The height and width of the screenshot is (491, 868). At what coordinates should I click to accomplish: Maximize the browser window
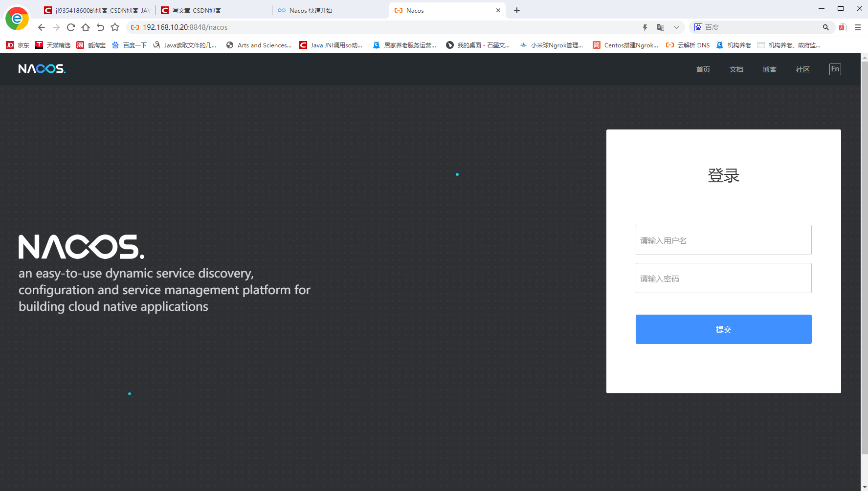pos(841,8)
